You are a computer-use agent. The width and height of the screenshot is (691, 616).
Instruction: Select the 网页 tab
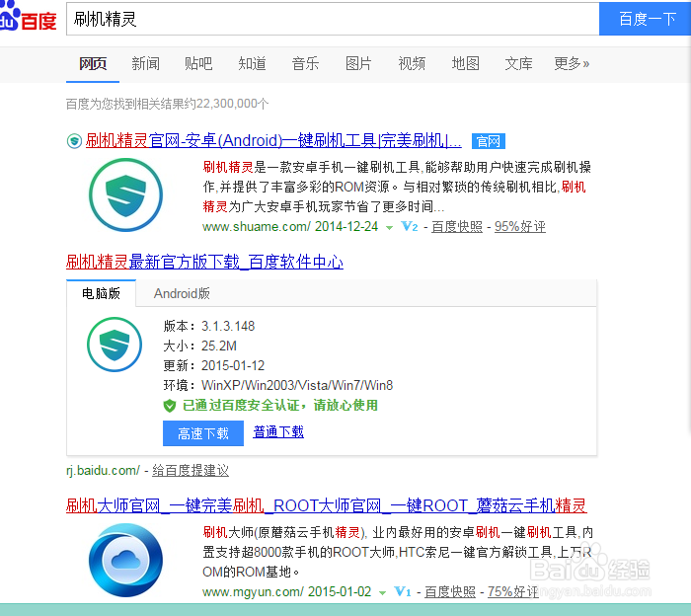93,64
